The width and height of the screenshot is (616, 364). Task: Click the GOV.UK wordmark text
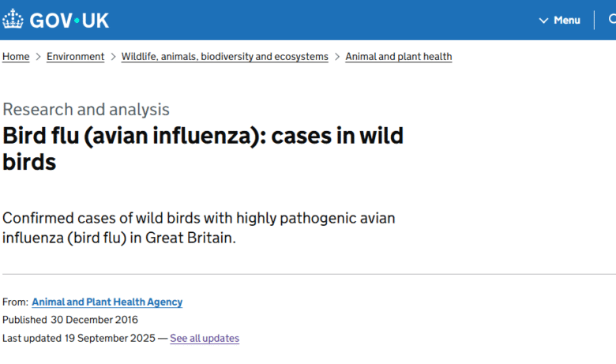(69, 21)
